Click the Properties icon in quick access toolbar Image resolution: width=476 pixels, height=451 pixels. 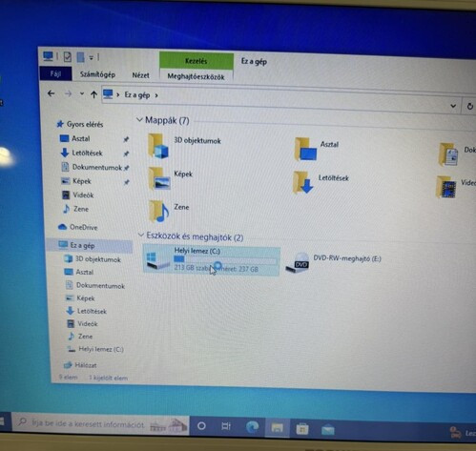(67, 57)
